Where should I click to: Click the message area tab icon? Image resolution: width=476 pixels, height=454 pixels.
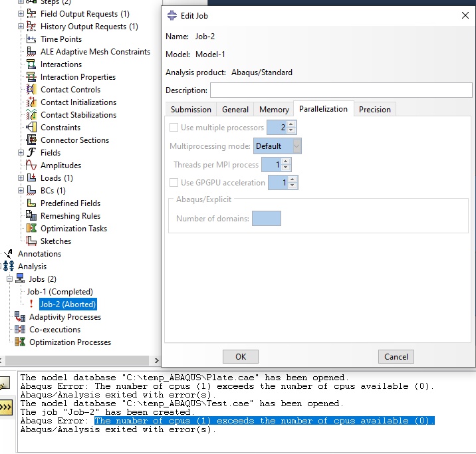click(5, 383)
